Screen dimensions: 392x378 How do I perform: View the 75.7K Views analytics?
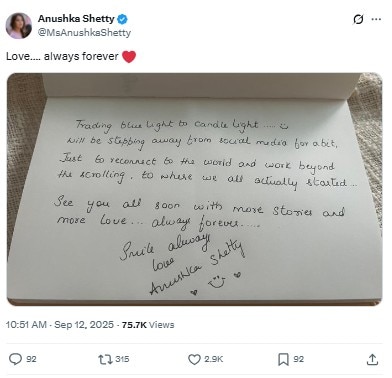pos(148,325)
